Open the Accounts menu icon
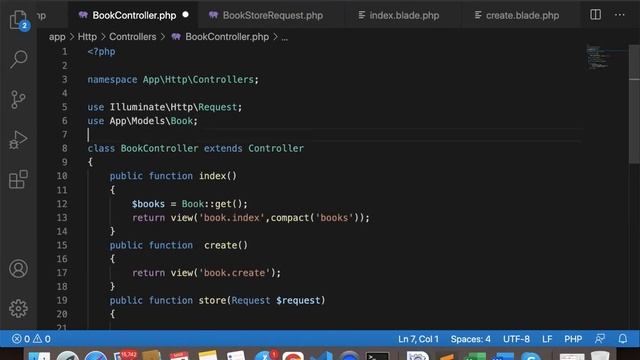640x360 pixels. coord(18,269)
